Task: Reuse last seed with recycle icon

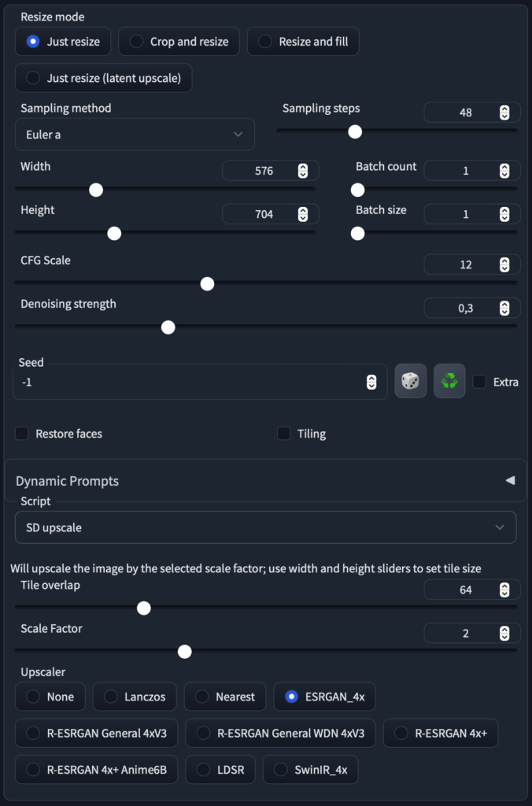Action: 449,381
